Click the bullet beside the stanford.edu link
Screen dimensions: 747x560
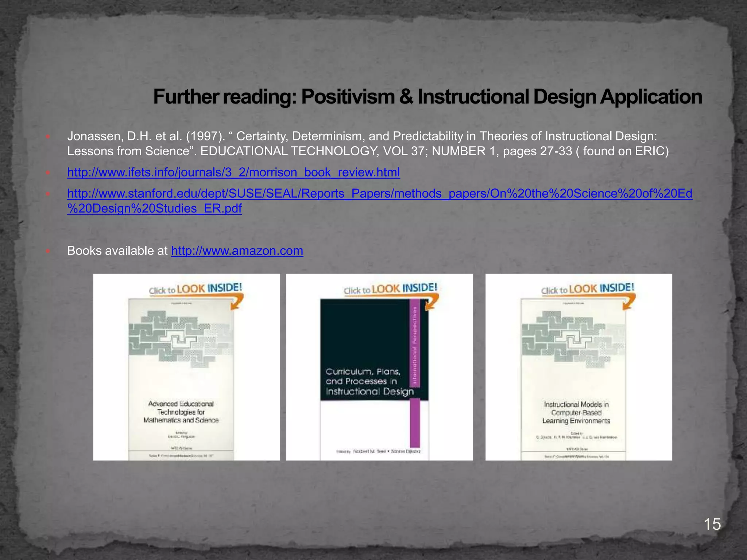(47, 194)
